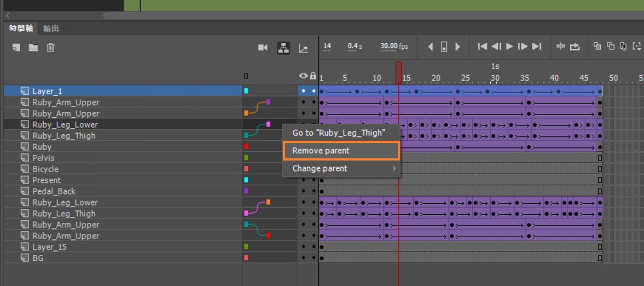Toggle lock dot of BG layer
The image size is (644, 286).
click(314, 258)
